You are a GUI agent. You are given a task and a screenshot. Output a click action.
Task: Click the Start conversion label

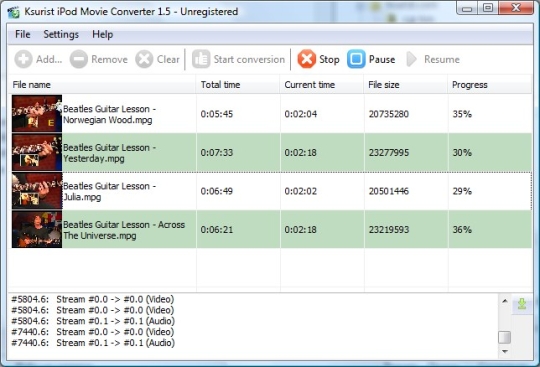point(249,59)
